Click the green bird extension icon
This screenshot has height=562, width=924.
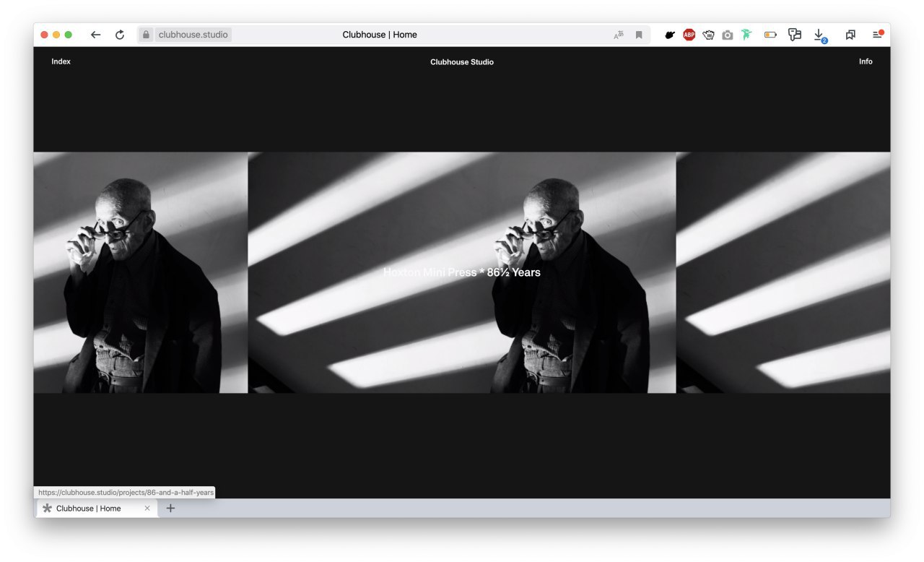pyautogui.click(x=746, y=35)
